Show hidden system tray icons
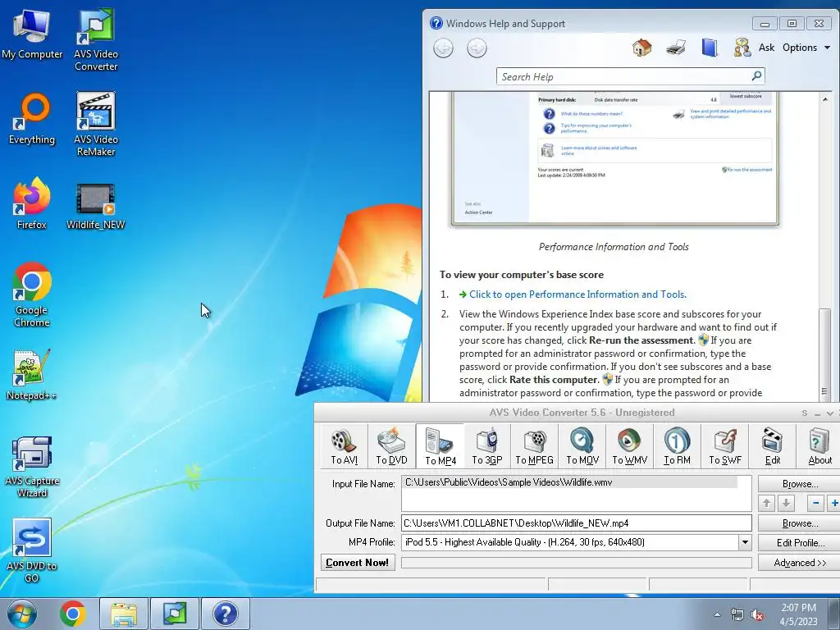This screenshot has width=840, height=630. tap(717, 614)
